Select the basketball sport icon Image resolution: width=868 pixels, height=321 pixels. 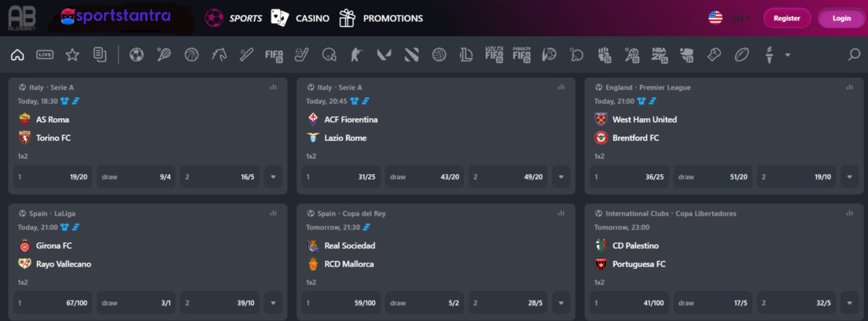click(192, 55)
